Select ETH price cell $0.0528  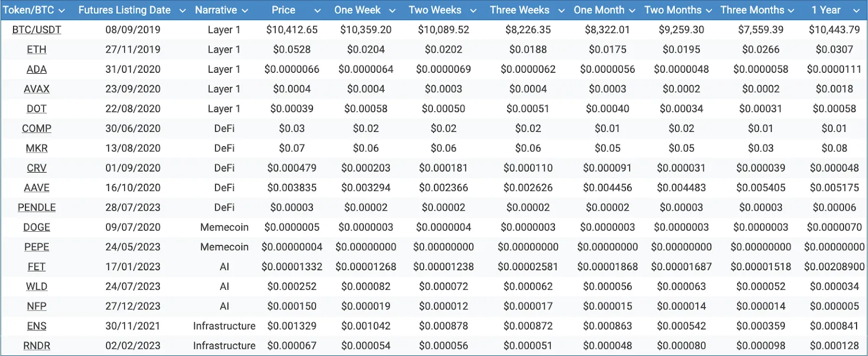tap(292, 49)
